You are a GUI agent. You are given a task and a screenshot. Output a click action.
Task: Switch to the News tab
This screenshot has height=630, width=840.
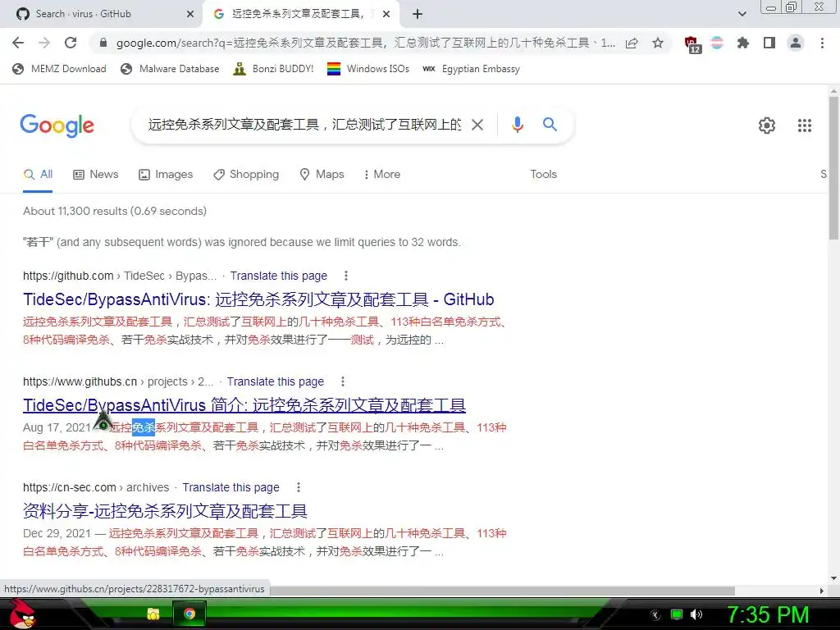point(95,174)
